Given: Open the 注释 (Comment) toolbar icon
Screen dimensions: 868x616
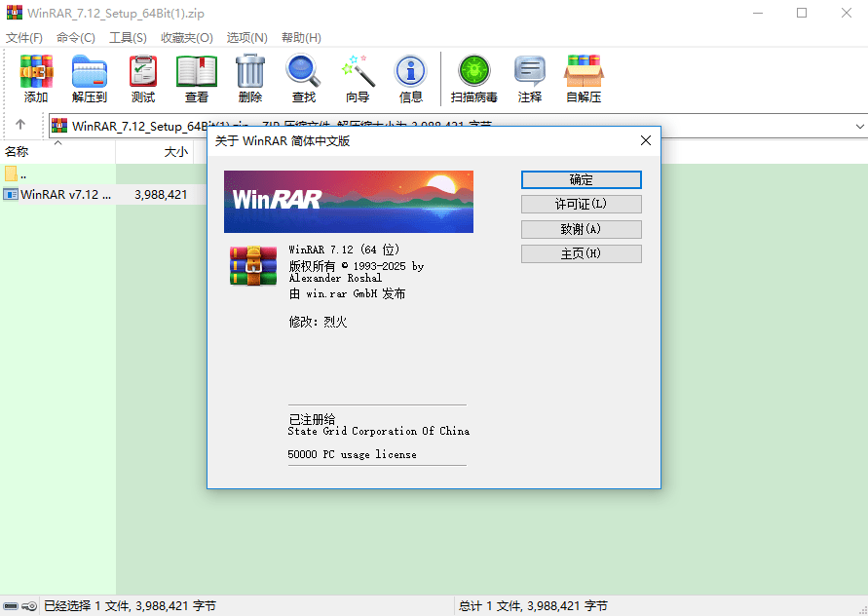Looking at the screenshot, I should point(529,78).
